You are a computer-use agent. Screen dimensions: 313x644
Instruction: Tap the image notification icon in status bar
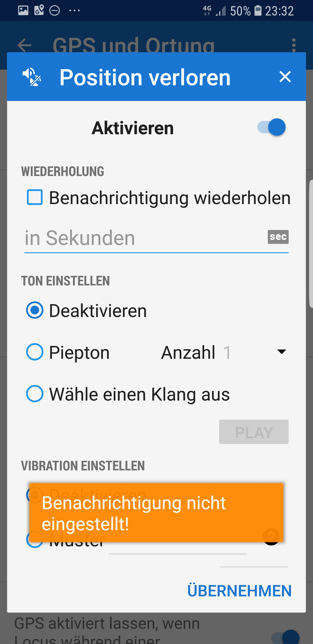(23, 10)
